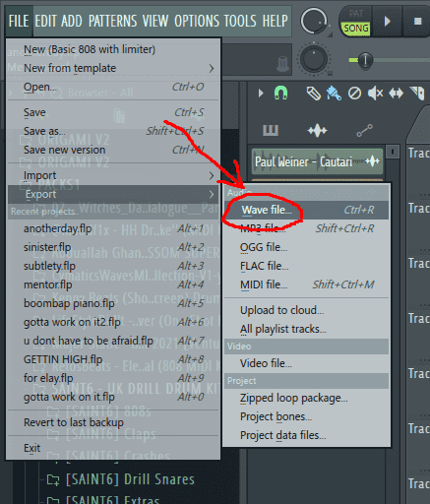Viewport: 430px width, 504px height.
Task: Export as Video file...
Action: pos(307,363)
